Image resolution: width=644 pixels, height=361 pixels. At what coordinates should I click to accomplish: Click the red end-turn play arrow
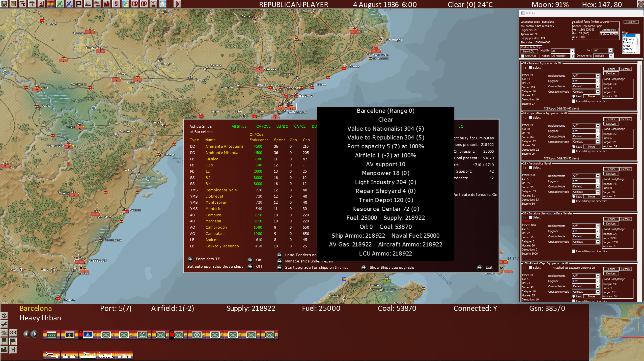click(x=177, y=4)
